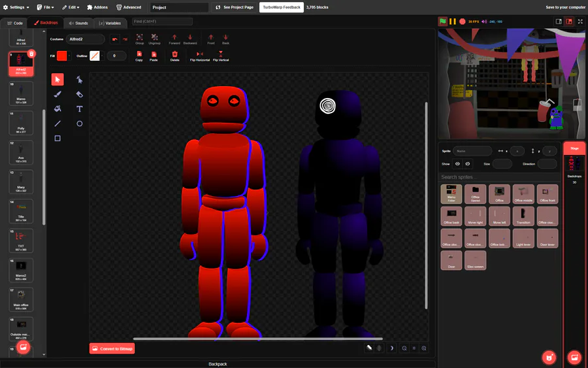The height and width of the screenshot is (368, 588).
Task: Bring selection to Front
Action: tap(211, 39)
